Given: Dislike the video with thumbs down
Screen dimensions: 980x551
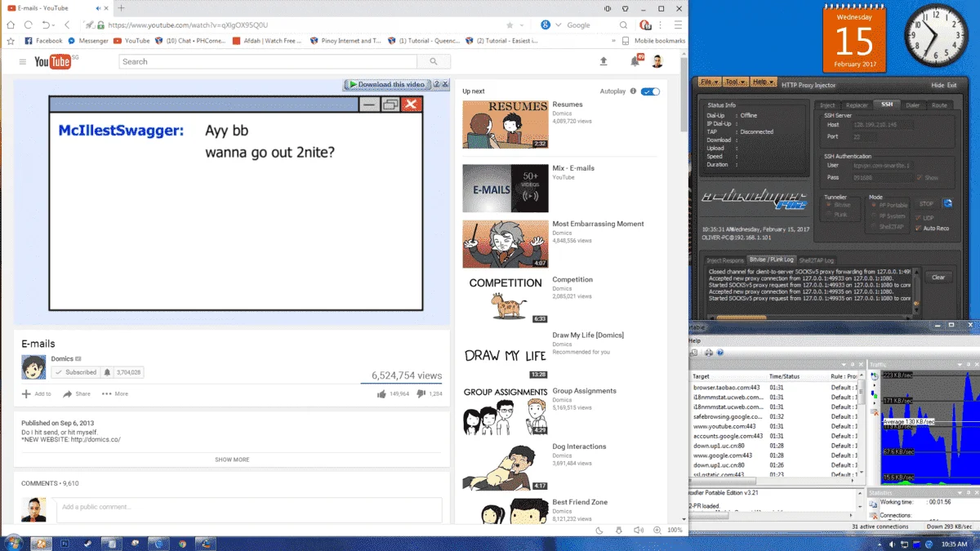Looking at the screenshot, I should pos(421,393).
